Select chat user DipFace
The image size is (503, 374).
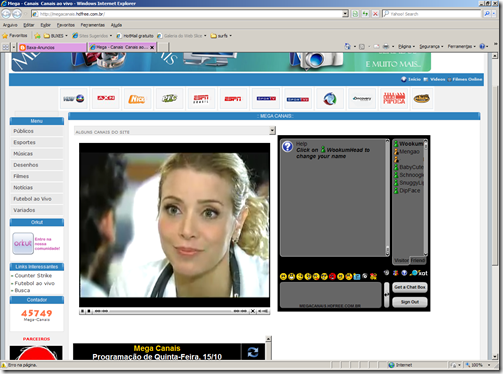[407, 191]
